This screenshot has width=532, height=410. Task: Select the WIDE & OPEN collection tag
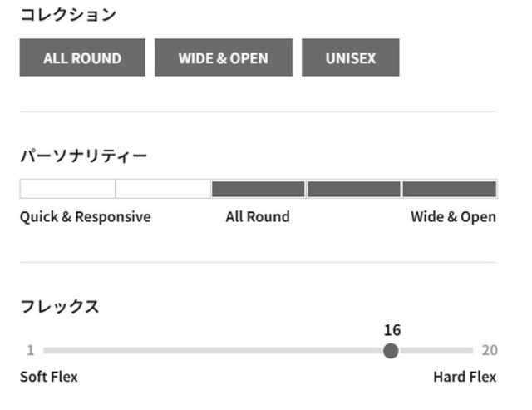224,58
